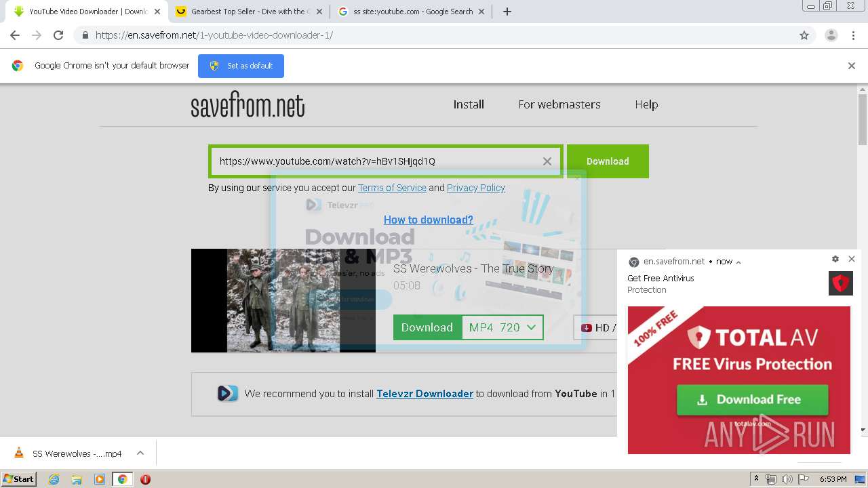Click the taskbar clock 6:53 PM

click(833, 479)
